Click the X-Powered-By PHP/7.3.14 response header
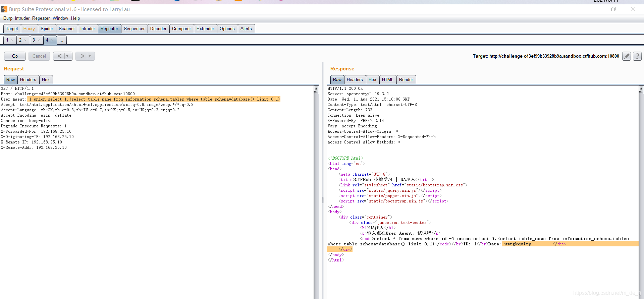This screenshot has height=299, width=644. click(x=356, y=121)
